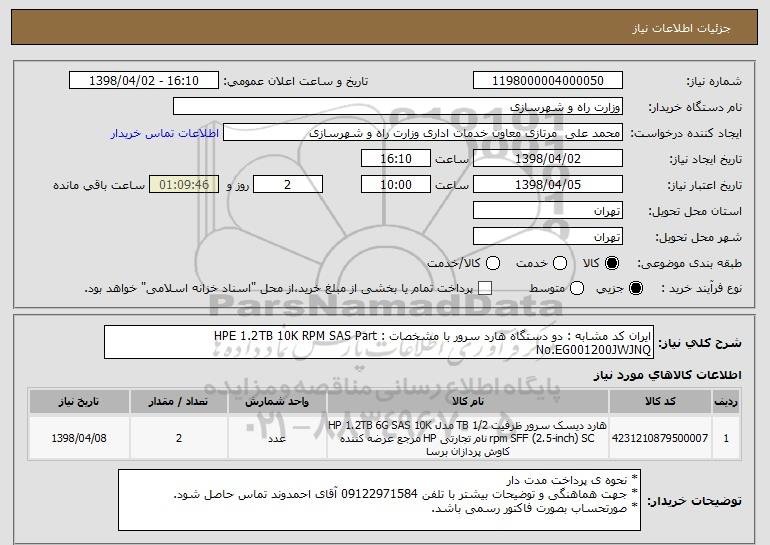
Task: Click the delivery province field تهران
Action: pos(548,211)
